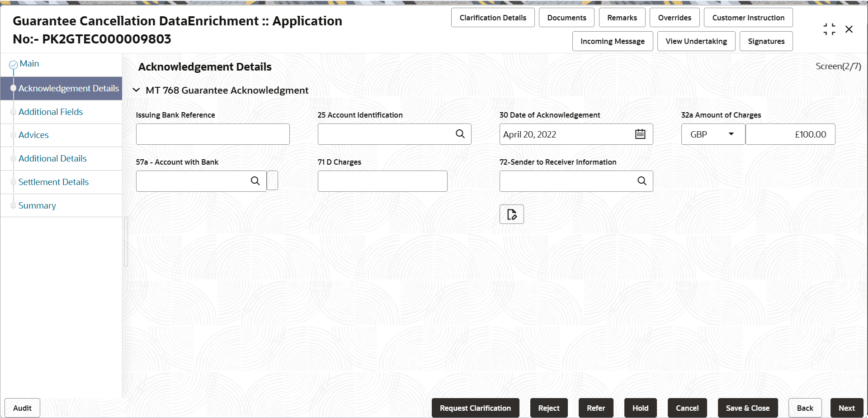Screen dimensions: 868x418
Task: Click the completed checkmark on the Main step
Action: (x=13, y=64)
